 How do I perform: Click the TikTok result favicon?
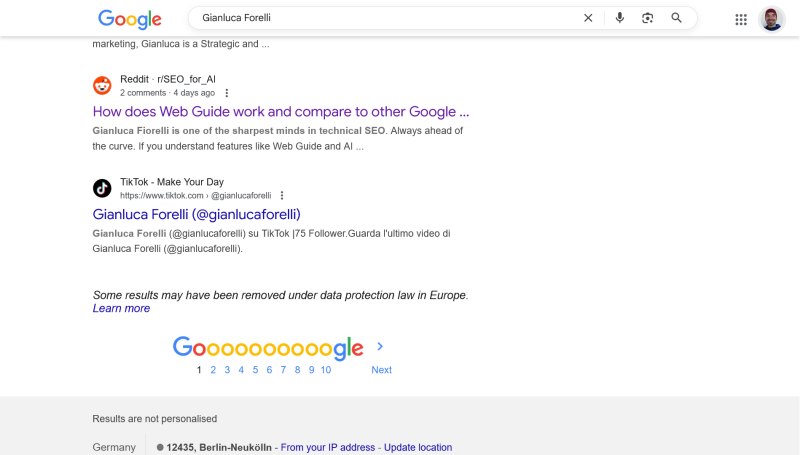102,188
